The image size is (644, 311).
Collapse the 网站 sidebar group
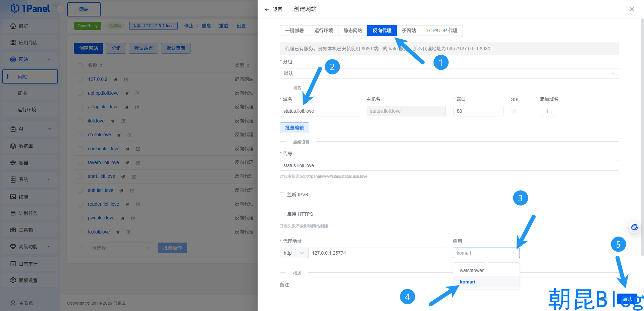49,59
